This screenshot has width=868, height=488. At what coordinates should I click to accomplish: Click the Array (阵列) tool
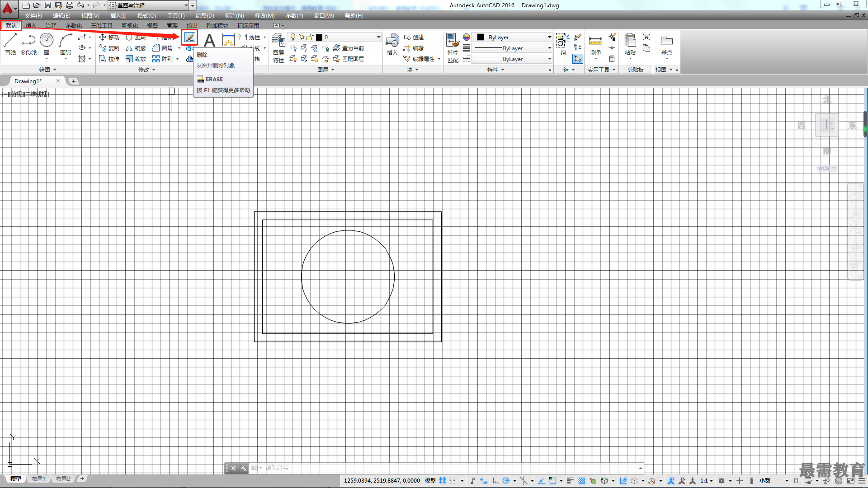tap(163, 59)
